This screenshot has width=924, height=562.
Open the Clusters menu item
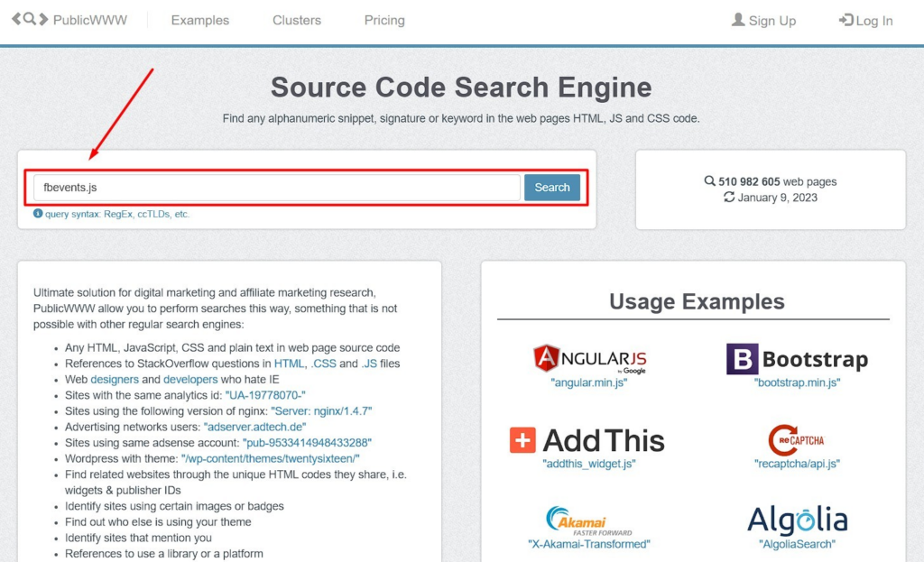[297, 20]
